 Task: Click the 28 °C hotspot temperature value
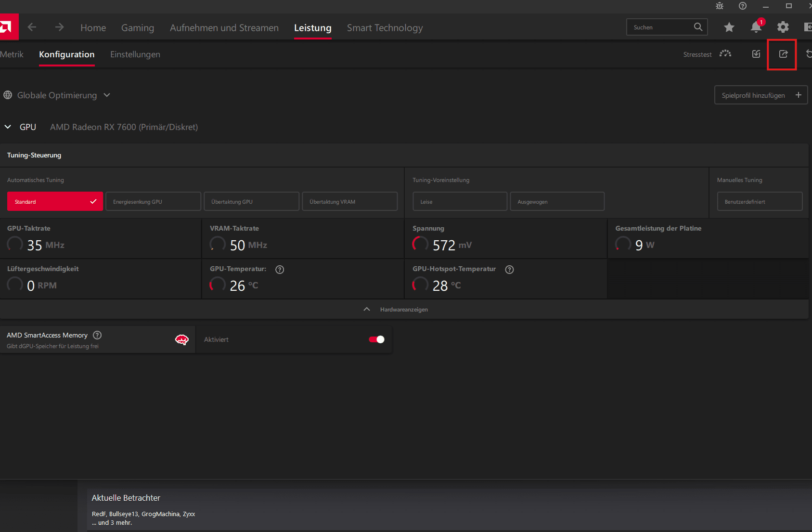pyautogui.click(x=447, y=285)
